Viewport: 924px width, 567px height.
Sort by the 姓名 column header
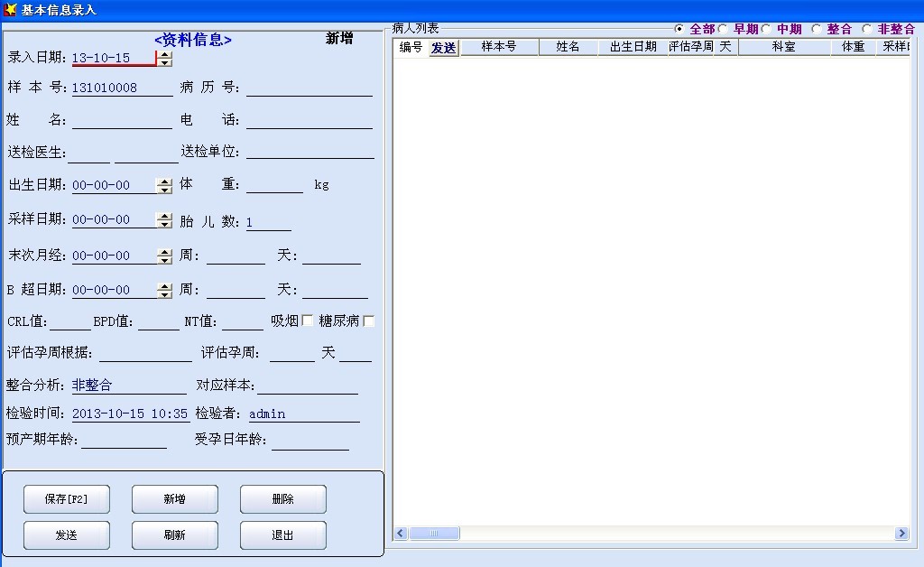coord(568,47)
